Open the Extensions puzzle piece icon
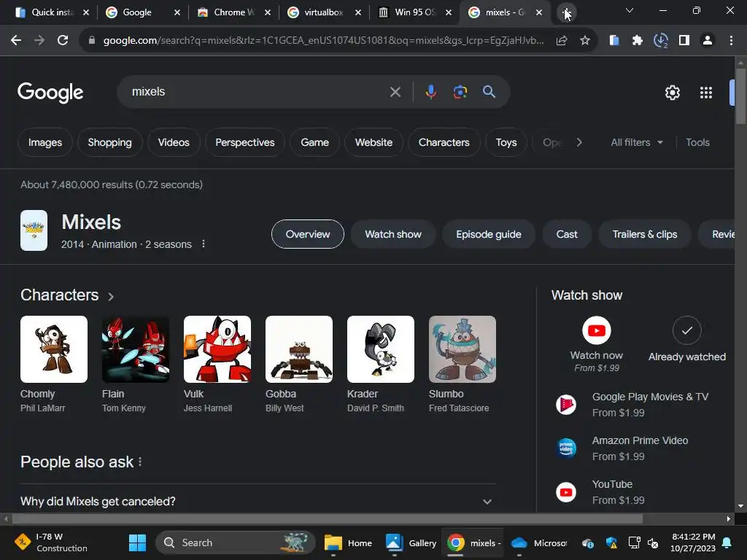Image resolution: width=747 pixels, height=560 pixels. (638, 41)
